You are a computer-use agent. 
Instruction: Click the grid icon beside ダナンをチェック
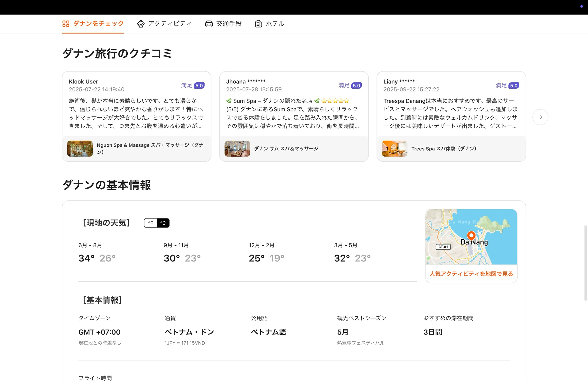click(x=66, y=24)
